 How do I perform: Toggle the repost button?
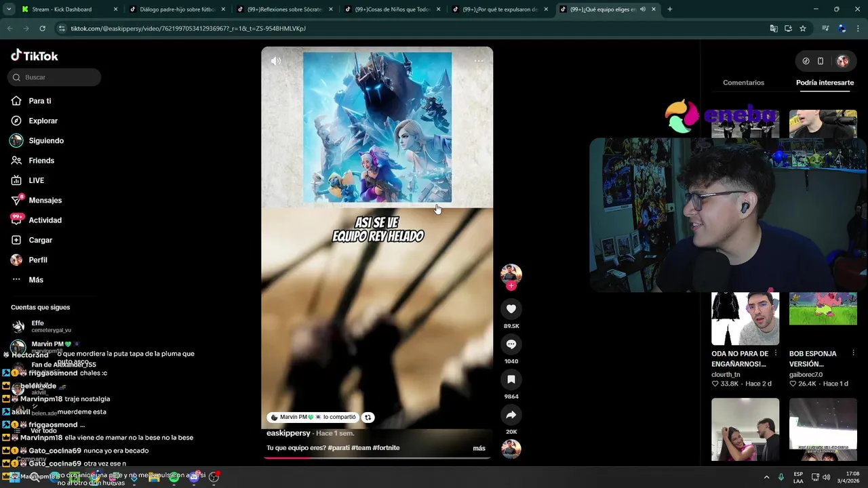pyautogui.click(x=368, y=418)
